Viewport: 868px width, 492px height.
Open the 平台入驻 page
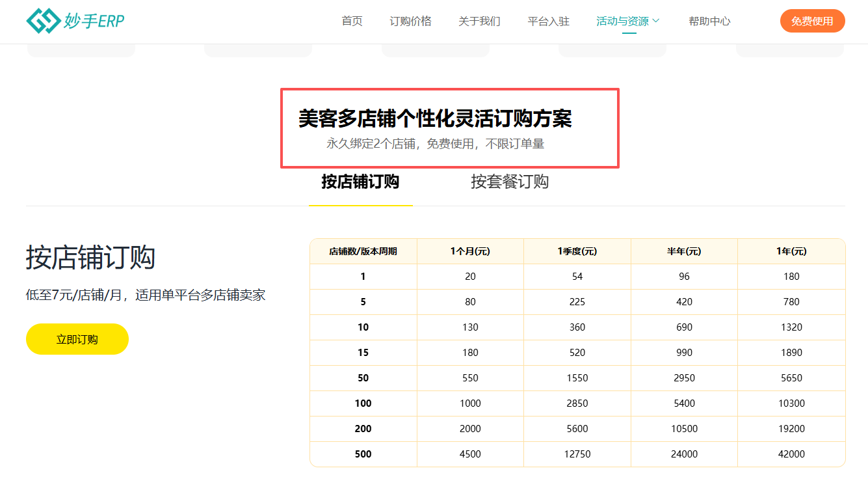click(548, 20)
